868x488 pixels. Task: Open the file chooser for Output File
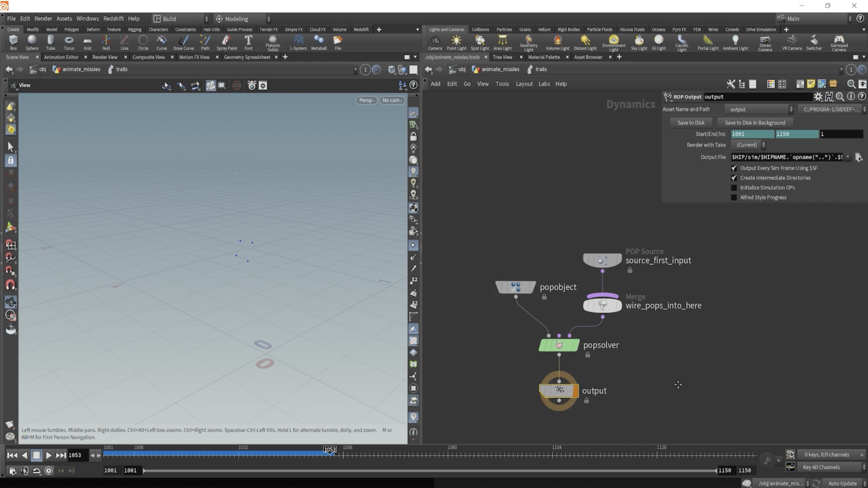click(859, 157)
